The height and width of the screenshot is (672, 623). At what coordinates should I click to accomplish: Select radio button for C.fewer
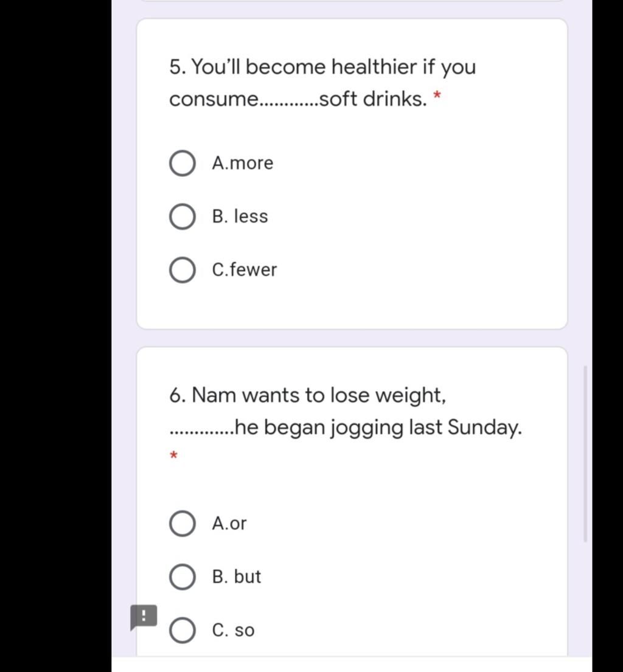click(x=183, y=270)
